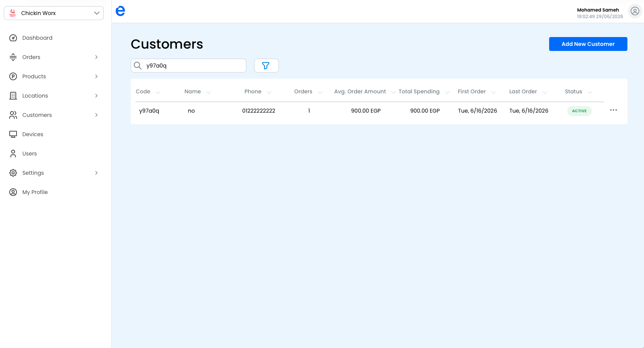The height and width of the screenshot is (348, 644).
Task: Click the 900.00 EGP total spending
Action: (425, 111)
